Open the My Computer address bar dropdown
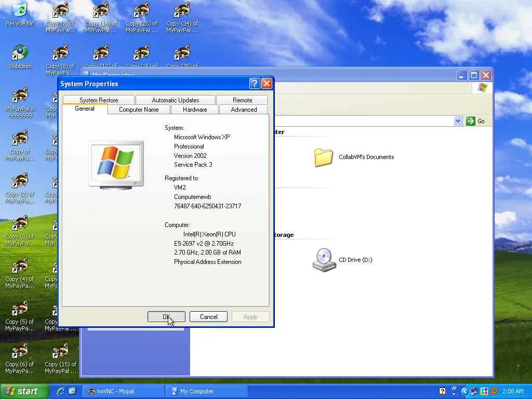 click(x=458, y=121)
